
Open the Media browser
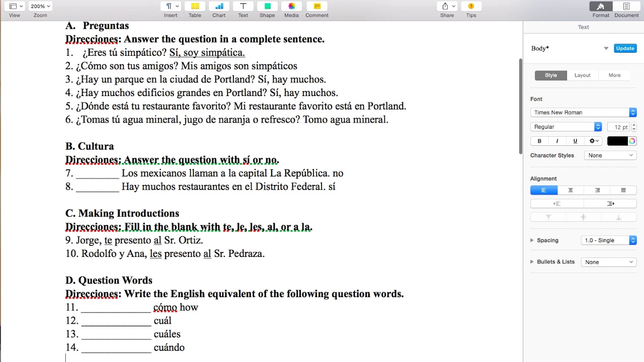291,6
